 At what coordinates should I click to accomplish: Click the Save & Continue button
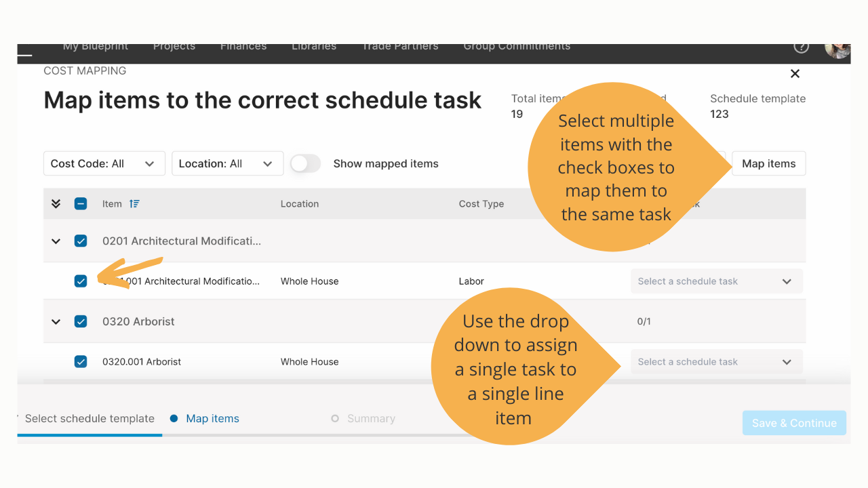tap(794, 423)
